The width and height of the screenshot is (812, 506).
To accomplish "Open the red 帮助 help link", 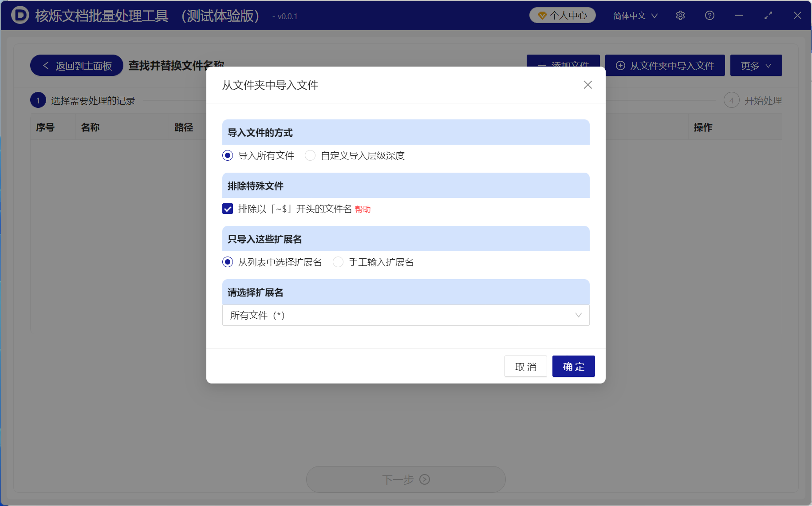I will tap(363, 209).
